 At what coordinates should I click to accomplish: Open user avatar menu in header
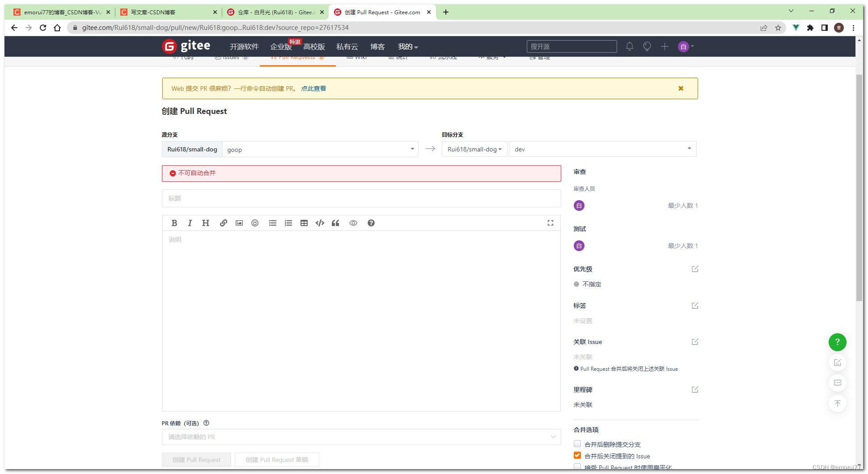click(x=686, y=46)
